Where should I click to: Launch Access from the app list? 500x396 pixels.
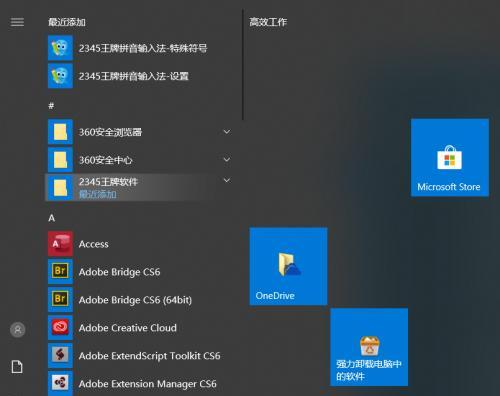[x=94, y=244]
